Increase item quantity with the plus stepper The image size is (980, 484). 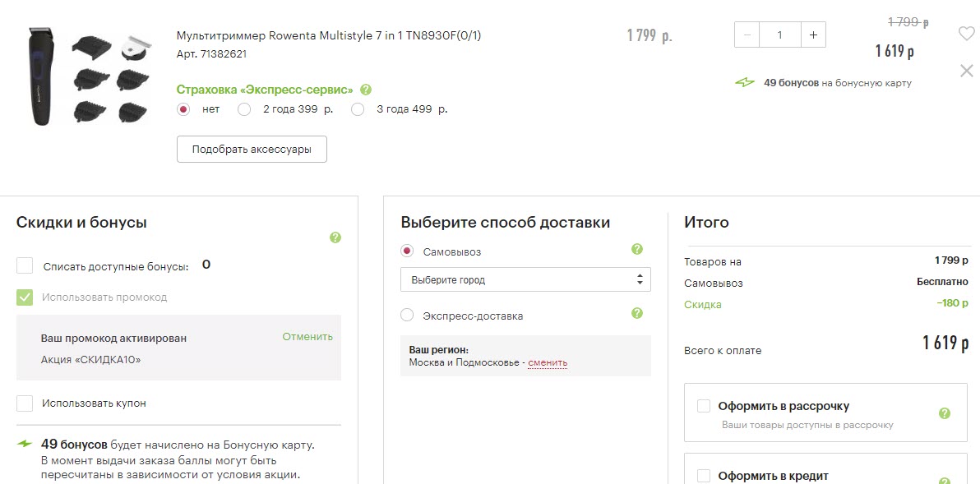tap(813, 35)
